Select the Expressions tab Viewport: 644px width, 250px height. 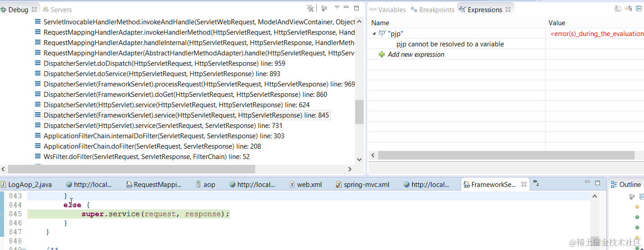pos(481,9)
